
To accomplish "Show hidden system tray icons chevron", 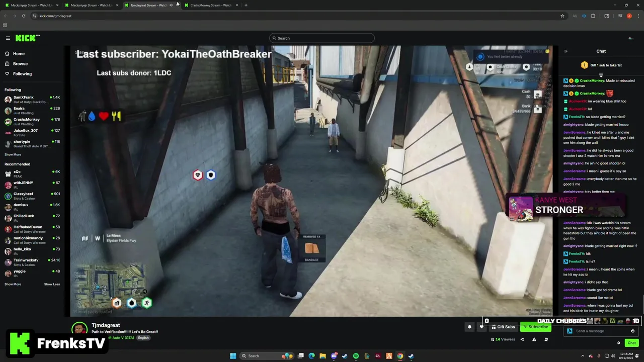I will 583,356.
